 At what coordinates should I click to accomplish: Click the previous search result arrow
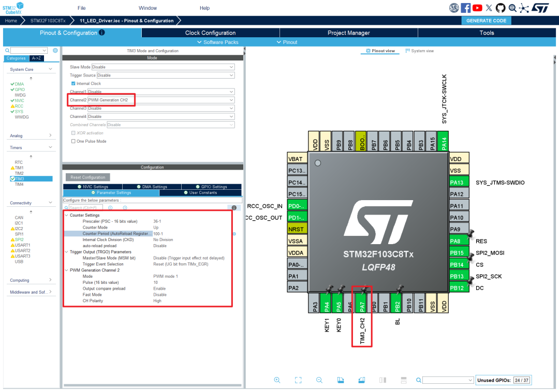coord(110,207)
